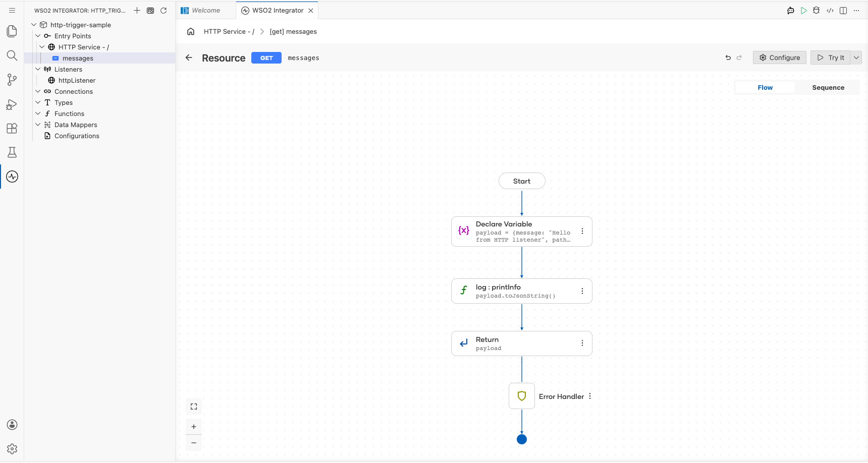868x463 pixels.
Task: Click the hamburger application menu icon
Action: pyautogui.click(x=12, y=10)
